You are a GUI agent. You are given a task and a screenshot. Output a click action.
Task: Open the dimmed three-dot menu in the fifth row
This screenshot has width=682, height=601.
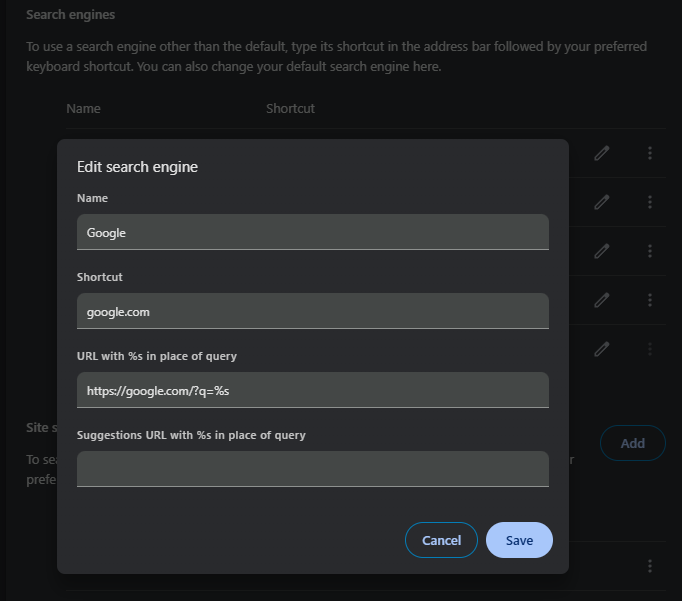(650, 349)
